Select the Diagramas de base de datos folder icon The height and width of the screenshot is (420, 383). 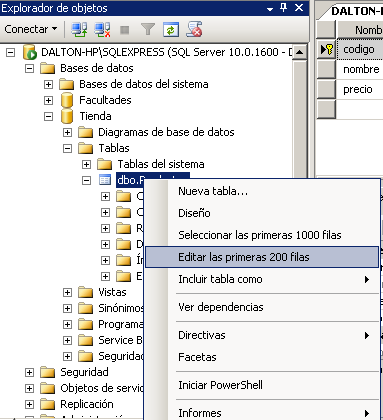pyautogui.click(x=86, y=132)
